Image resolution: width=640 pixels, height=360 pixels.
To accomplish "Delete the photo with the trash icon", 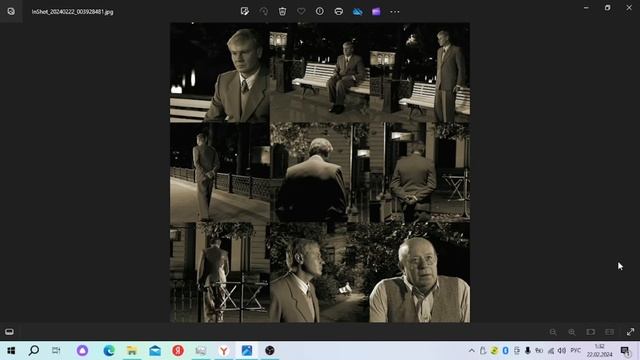I will 282,11.
